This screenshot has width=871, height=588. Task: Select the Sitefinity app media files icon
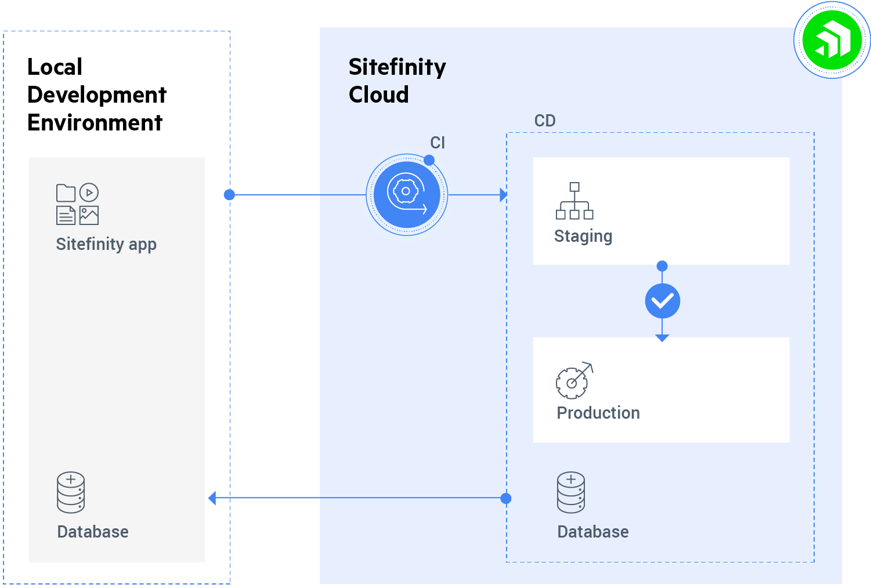pyautogui.click(x=77, y=204)
